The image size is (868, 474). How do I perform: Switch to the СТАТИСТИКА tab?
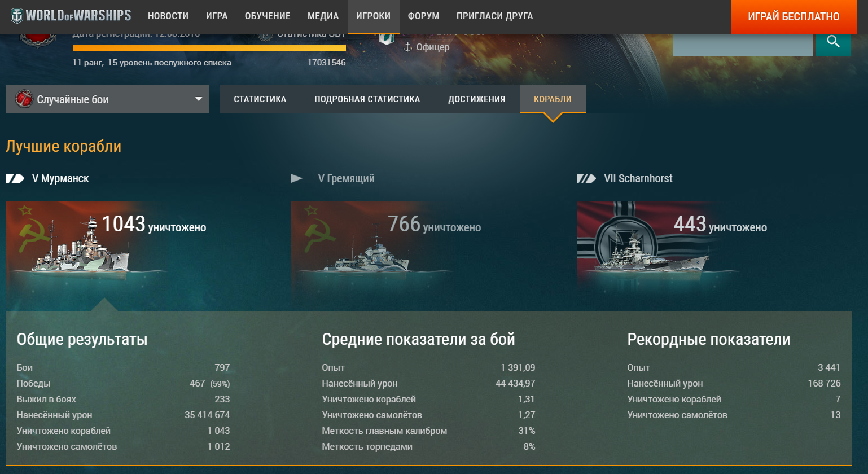[260, 99]
